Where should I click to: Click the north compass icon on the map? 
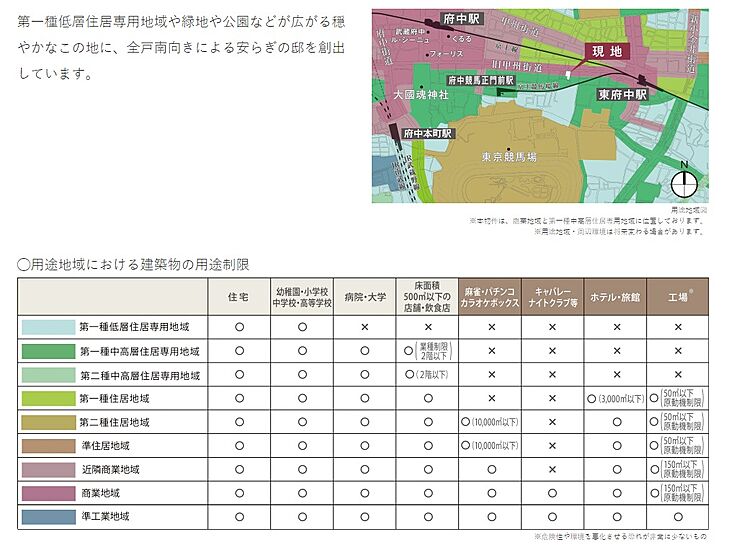[x=684, y=183]
